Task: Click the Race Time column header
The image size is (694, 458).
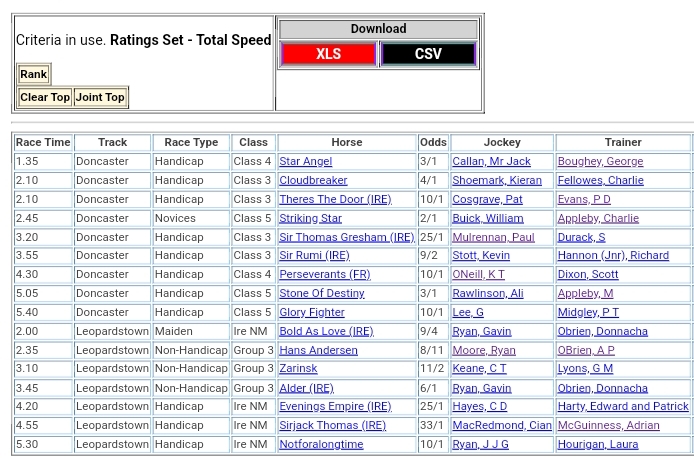Action: click(43, 143)
